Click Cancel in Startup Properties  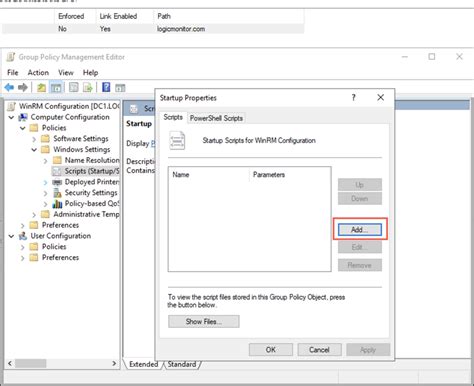(x=319, y=350)
